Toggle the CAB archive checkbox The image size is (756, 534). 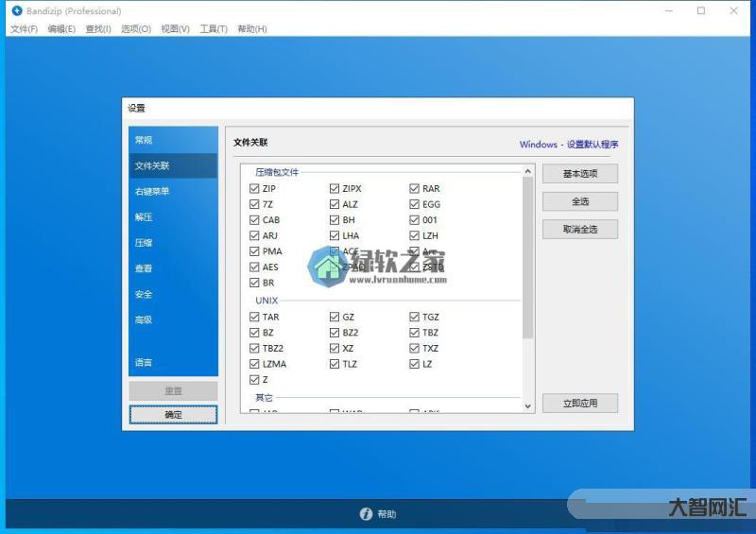[254, 220]
